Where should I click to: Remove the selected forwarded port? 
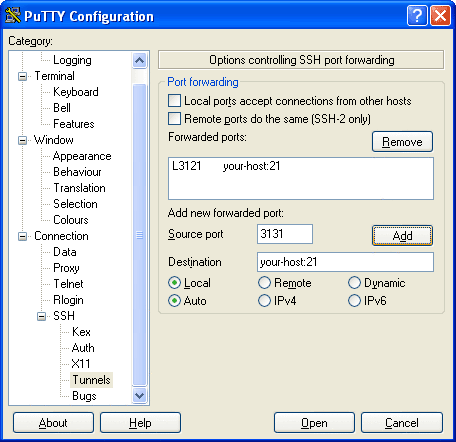pos(402,142)
